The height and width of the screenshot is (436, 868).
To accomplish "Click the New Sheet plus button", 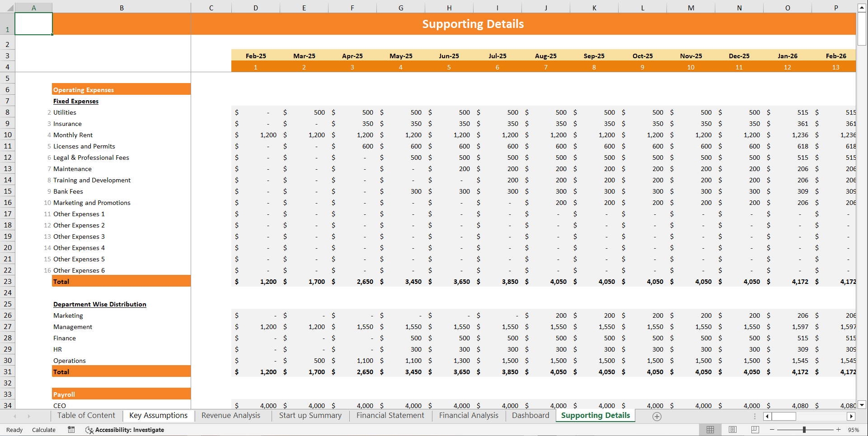I will [x=657, y=417].
